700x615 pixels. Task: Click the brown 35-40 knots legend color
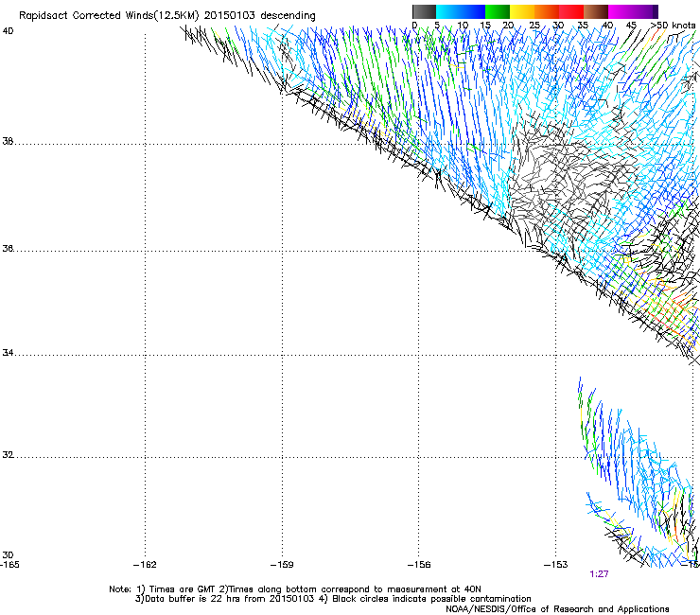[x=596, y=11]
